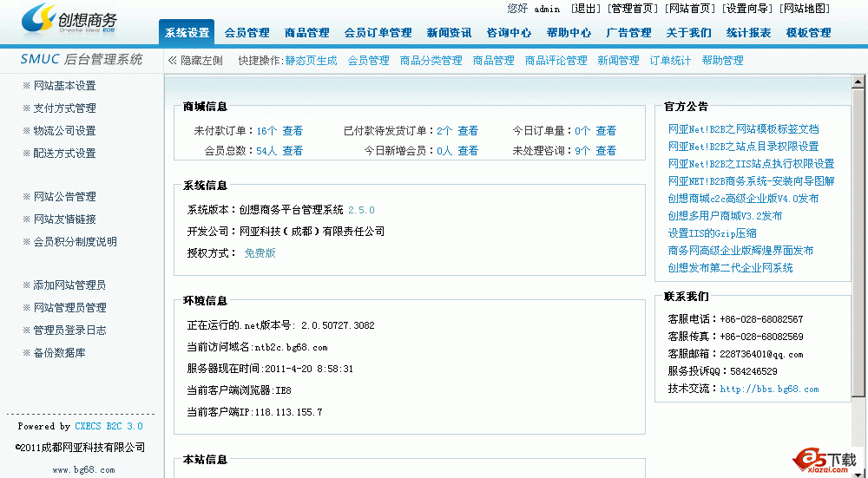View 已付款待发货订单 via its 查看 link
This screenshot has height=478, width=868.
point(468,131)
